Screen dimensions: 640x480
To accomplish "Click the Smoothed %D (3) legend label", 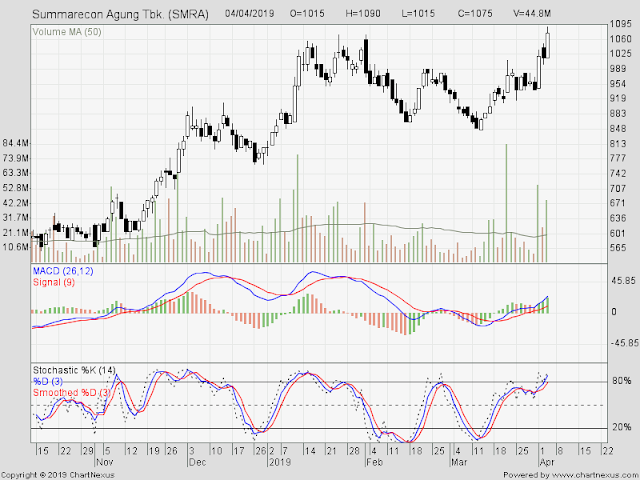I will click(x=72, y=392).
